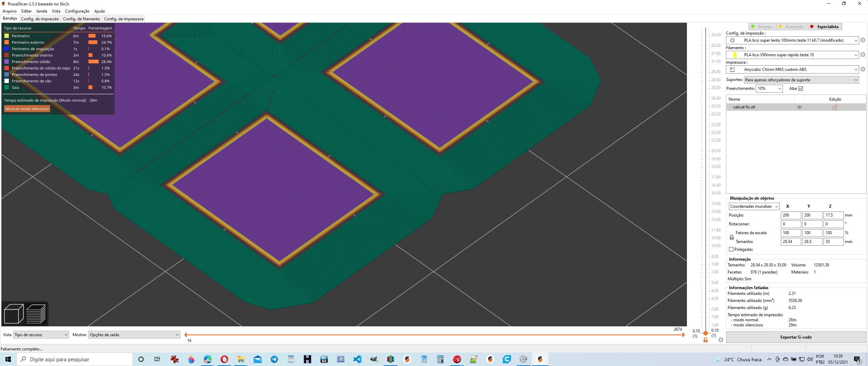The height and width of the screenshot is (366, 868).
Task: Enable the Polegadas inches checkbox
Action: tap(731, 249)
